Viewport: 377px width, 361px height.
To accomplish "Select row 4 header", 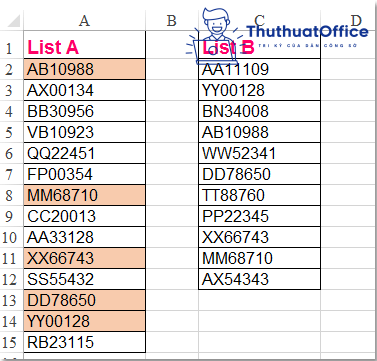I will coord(12,111).
